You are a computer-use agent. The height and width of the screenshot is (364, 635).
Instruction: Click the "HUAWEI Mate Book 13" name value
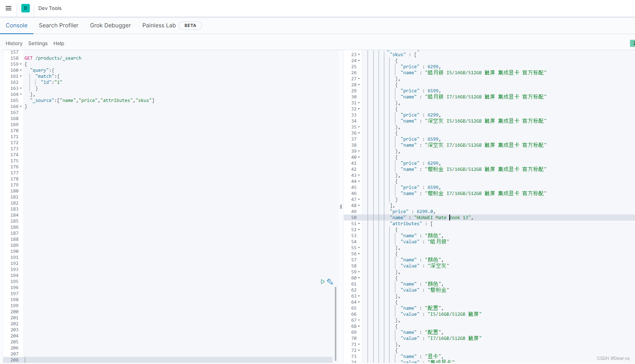coord(443,218)
